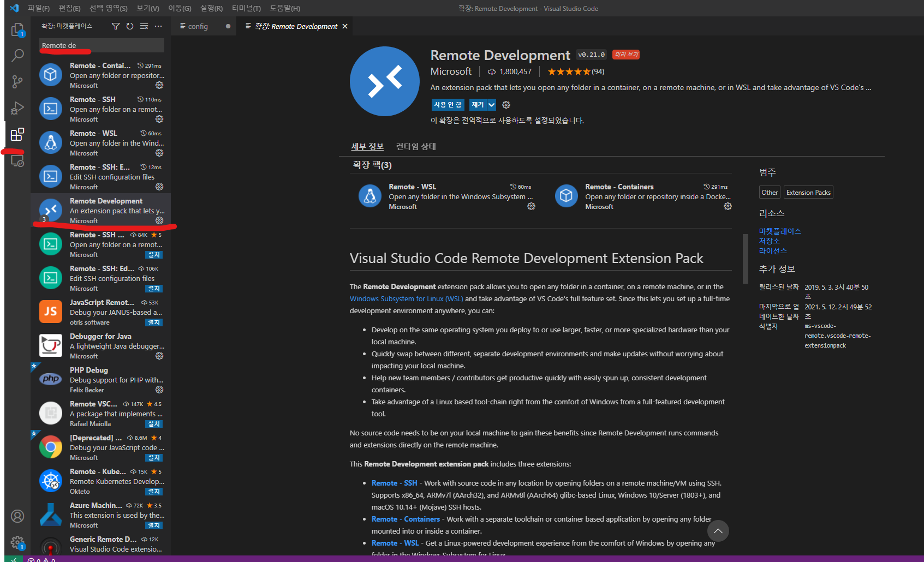924x562 pixels.
Task: Open Remote - Containers card in extension pack
Action: (x=643, y=196)
